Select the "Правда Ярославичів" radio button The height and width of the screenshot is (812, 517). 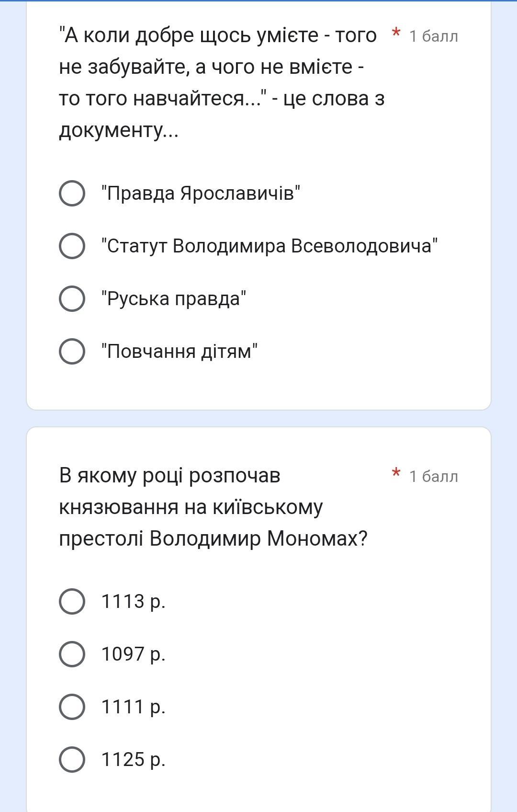tap(72, 194)
